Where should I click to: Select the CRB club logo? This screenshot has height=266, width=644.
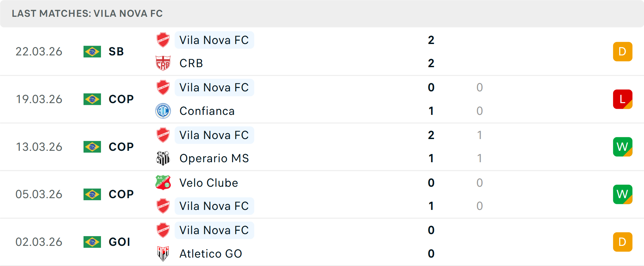pyautogui.click(x=163, y=63)
